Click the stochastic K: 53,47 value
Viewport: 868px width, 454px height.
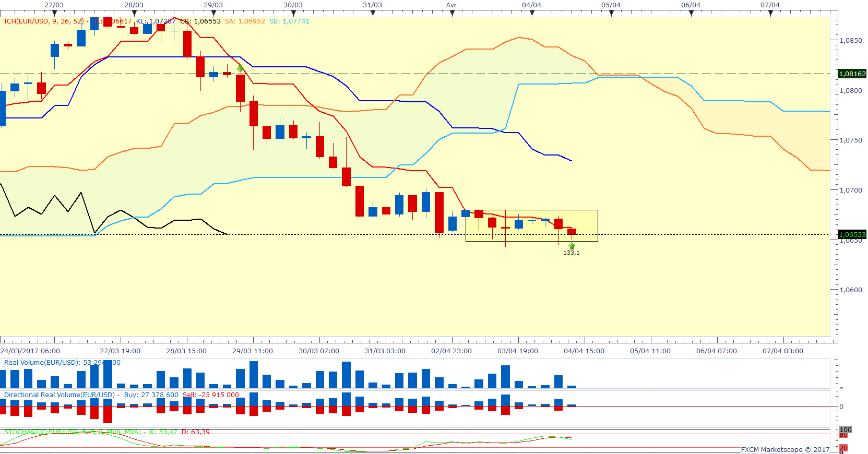[x=163, y=432]
